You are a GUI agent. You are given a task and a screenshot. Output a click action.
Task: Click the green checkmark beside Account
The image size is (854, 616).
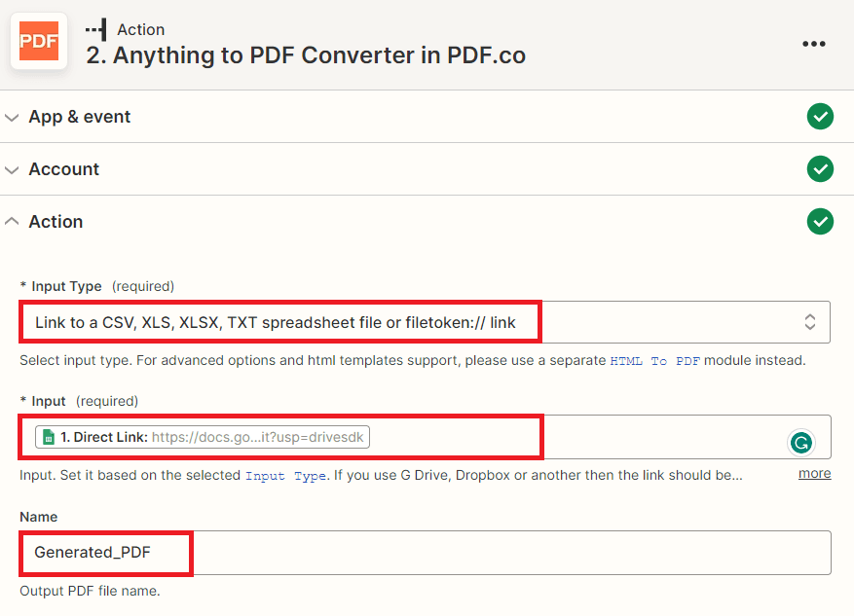click(820, 168)
